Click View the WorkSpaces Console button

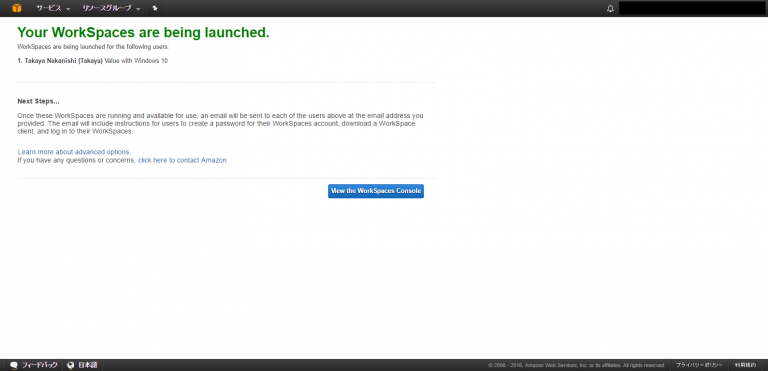pyautogui.click(x=376, y=191)
